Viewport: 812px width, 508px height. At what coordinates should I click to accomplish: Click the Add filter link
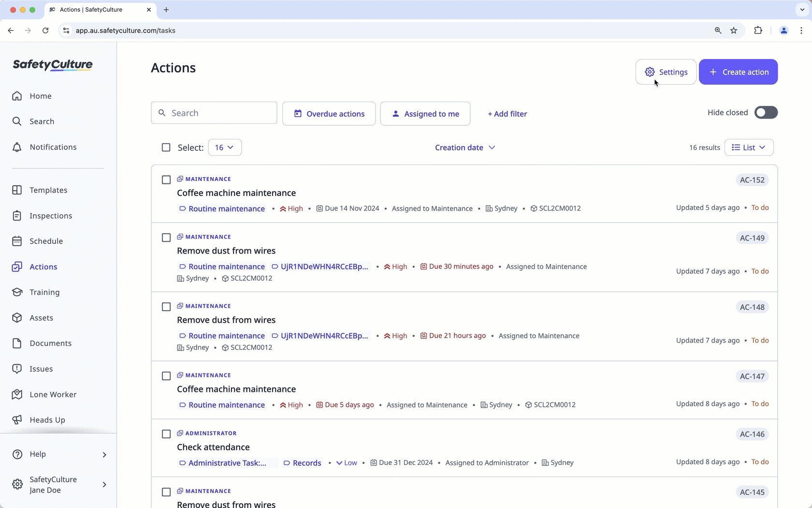tap(507, 114)
